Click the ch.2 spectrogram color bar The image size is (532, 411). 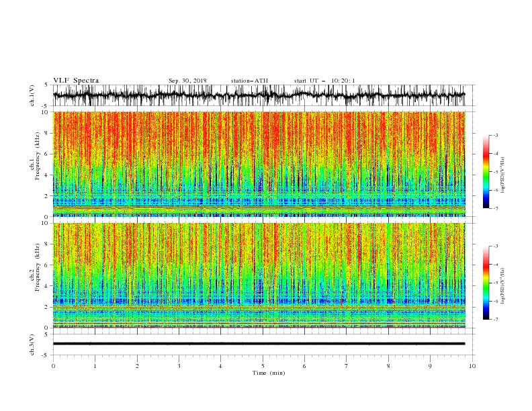(x=486, y=283)
